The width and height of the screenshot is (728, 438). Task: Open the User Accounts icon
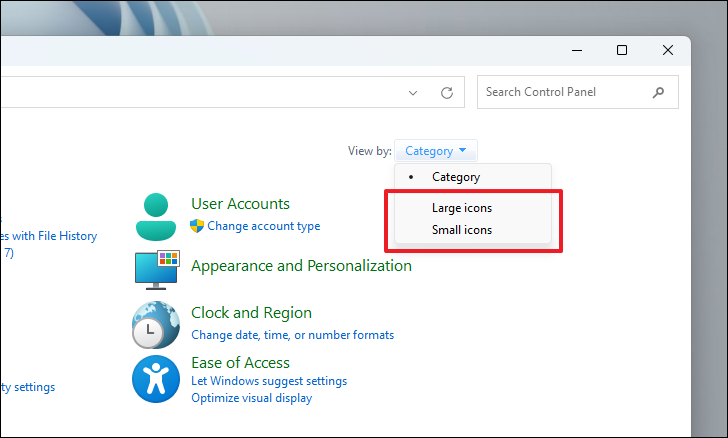(x=156, y=217)
